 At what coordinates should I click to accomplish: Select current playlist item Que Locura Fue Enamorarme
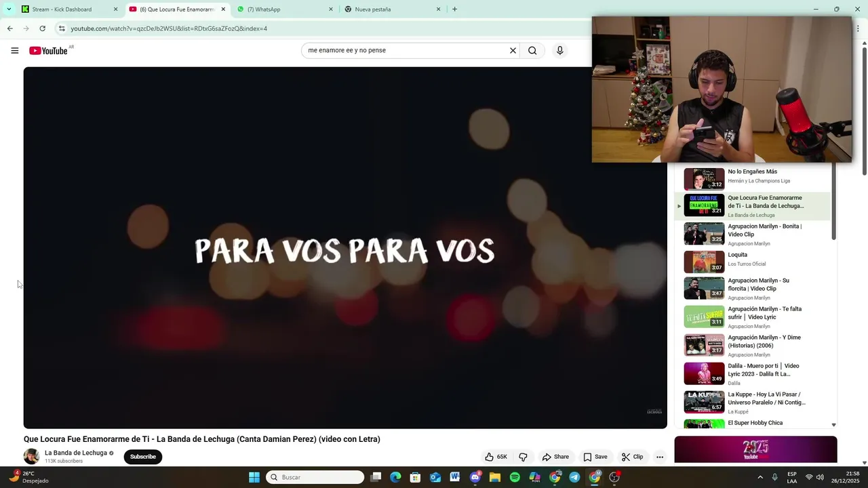pos(753,206)
